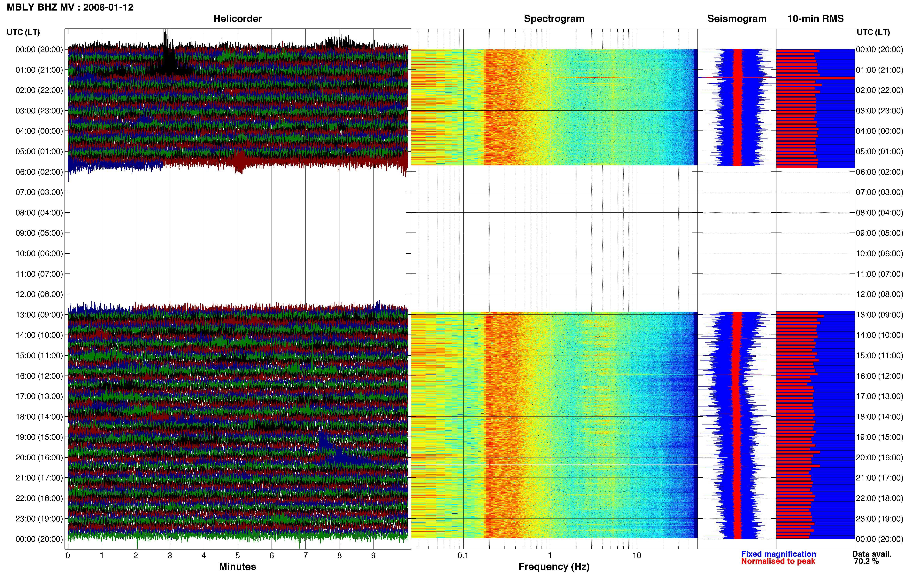Click the 10 frequency tick label

[x=637, y=555]
